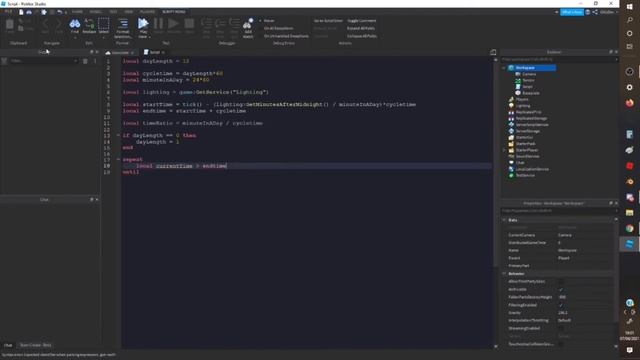Image resolution: width=640 pixels, height=360 pixels.
Task: Collapse the repeat-block fold on line 17
Action: (x=118, y=160)
